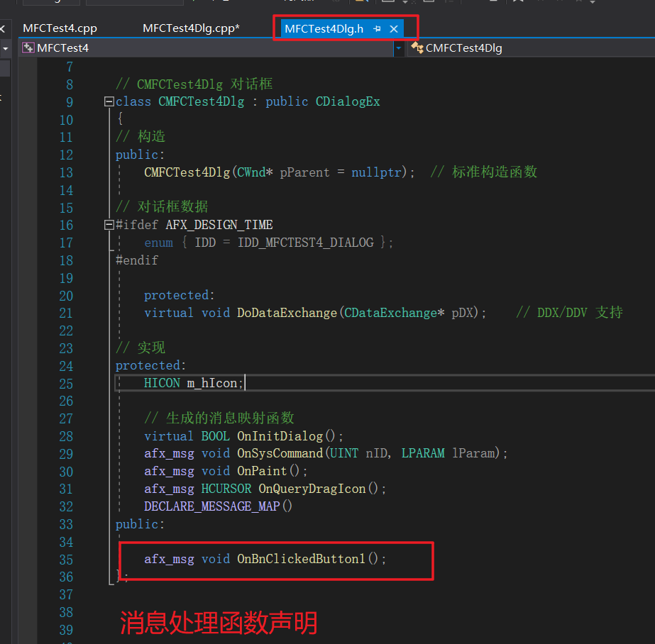Click the CDataExchange* parameter type
The height and width of the screenshot is (644, 655).
394,313
